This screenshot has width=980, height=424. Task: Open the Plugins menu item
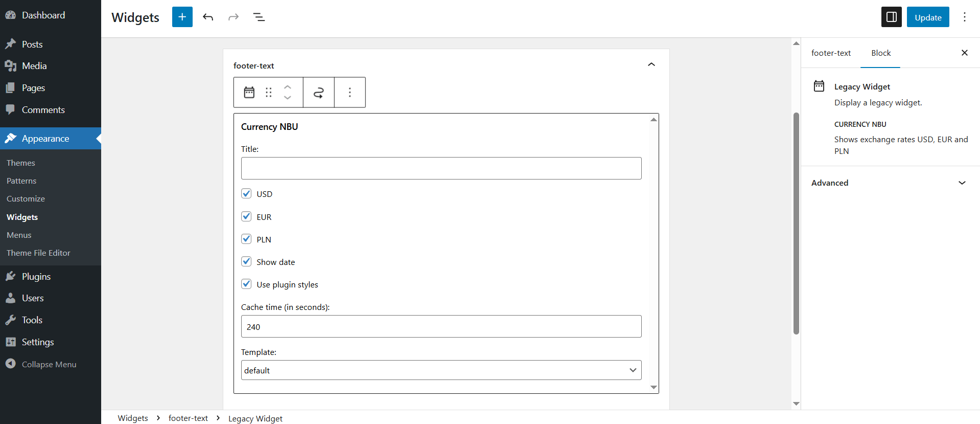36,276
